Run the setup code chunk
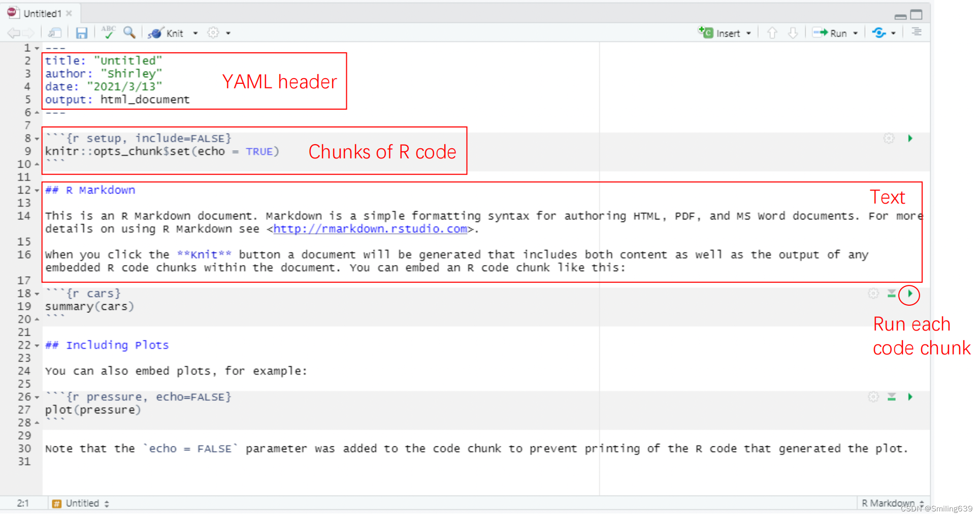Screen dimensions: 980x518 [910, 138]
